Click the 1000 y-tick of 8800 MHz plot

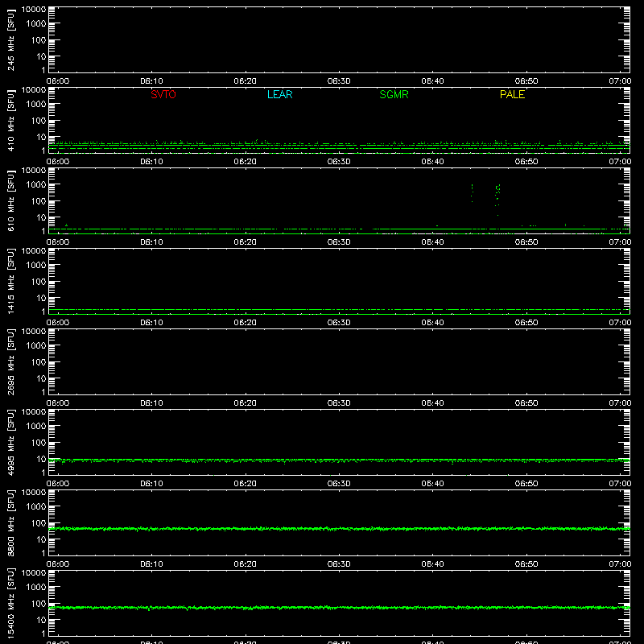[x=36, y=507]
